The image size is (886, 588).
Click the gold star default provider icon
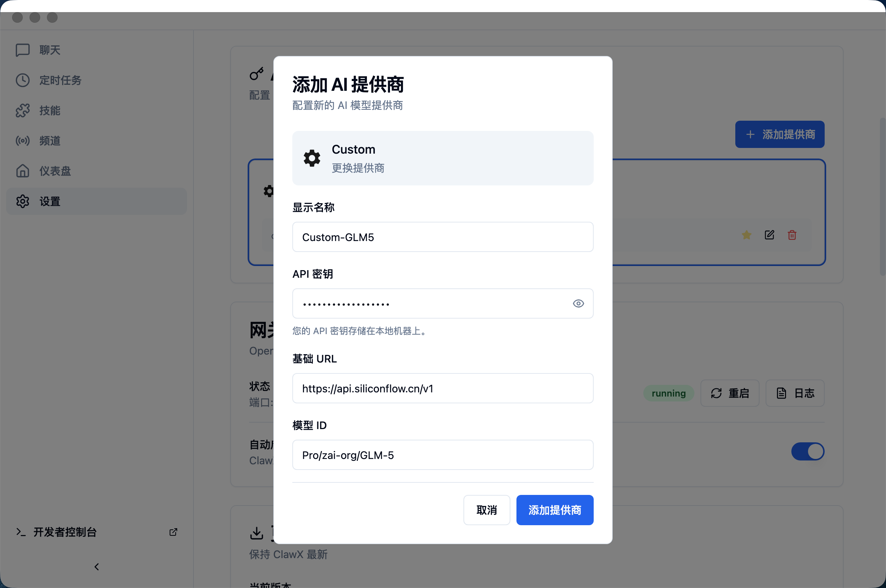click(x=747, y=235)
